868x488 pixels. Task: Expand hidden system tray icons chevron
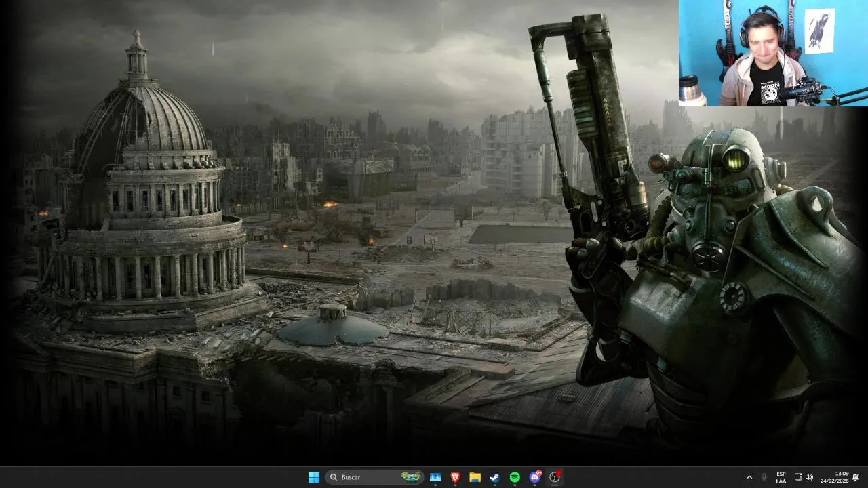[749, 477]
